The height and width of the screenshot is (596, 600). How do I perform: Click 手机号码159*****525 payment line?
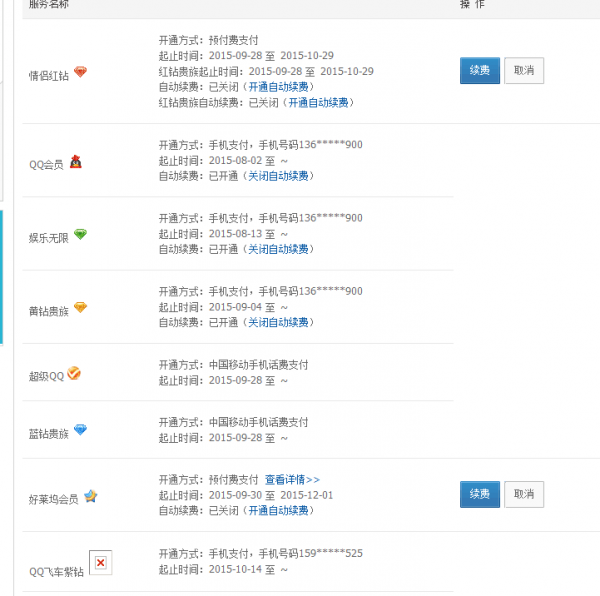(261, 554)
